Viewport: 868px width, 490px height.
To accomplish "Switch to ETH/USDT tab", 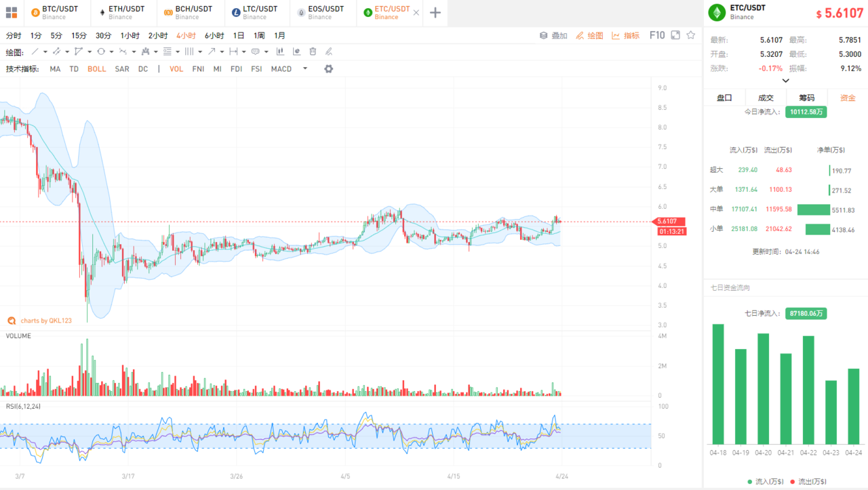I will tap(122, 12).
